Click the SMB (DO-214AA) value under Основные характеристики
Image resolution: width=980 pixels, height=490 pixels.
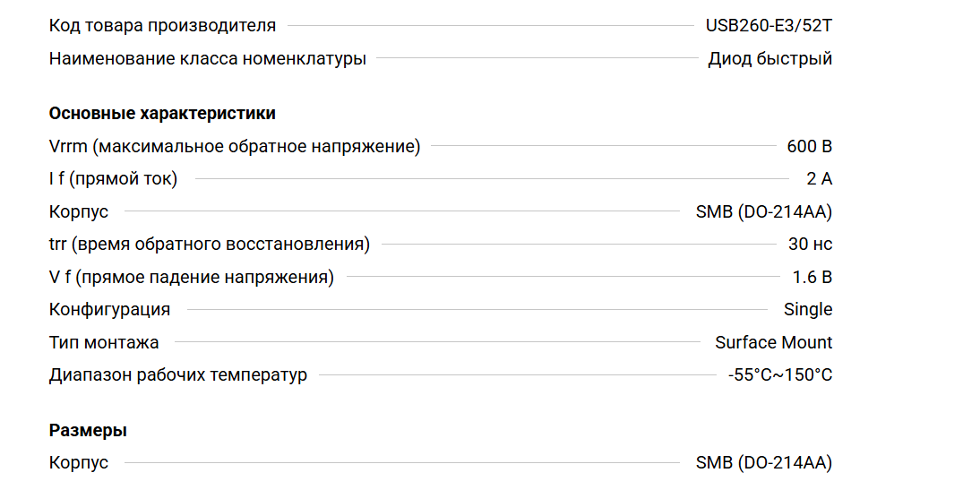point(763,211)
